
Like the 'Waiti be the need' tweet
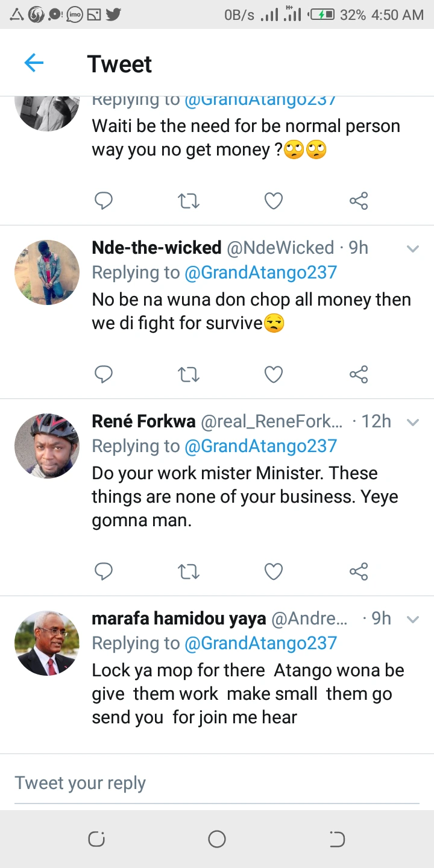pos(274,201)
